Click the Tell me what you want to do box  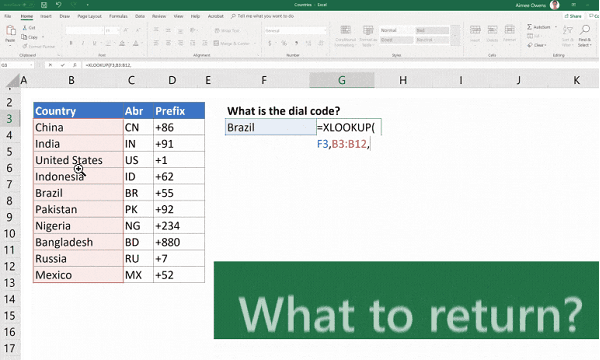[262, 16]
